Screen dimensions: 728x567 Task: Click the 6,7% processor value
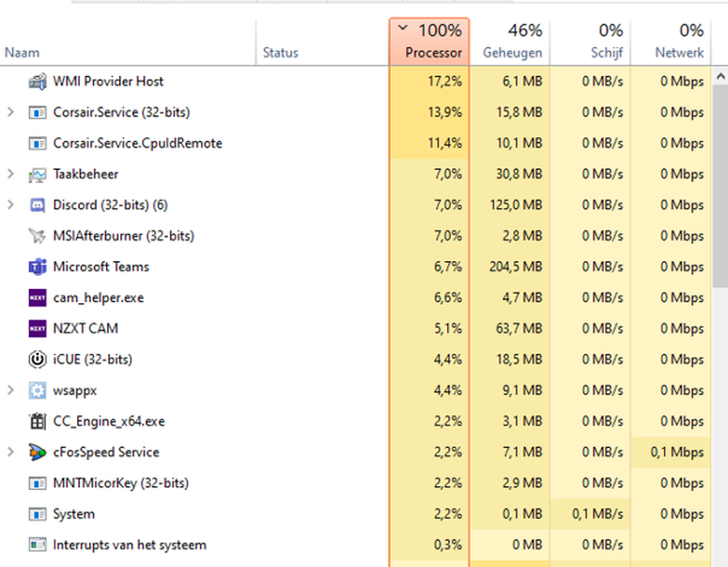pos(448,267)
